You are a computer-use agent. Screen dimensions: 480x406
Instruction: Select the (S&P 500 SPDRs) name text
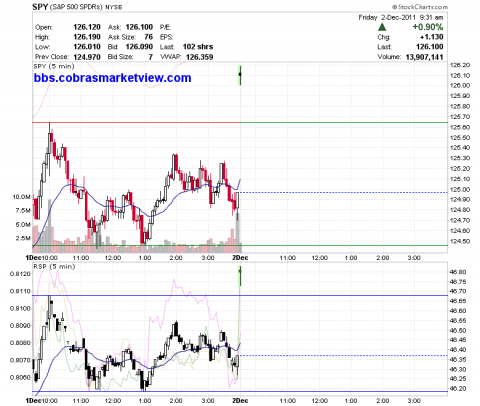click(77, 7)
